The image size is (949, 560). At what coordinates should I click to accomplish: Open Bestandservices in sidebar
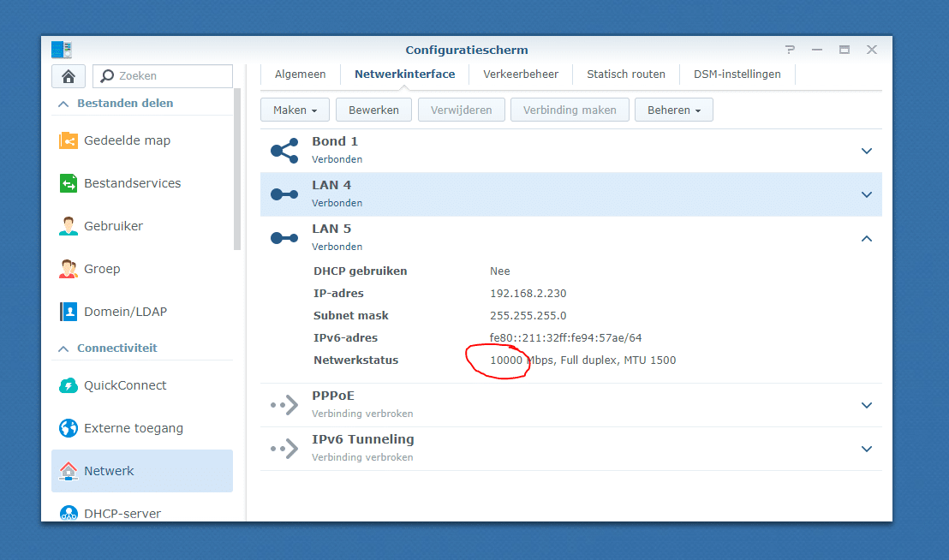tap(142, 183)
